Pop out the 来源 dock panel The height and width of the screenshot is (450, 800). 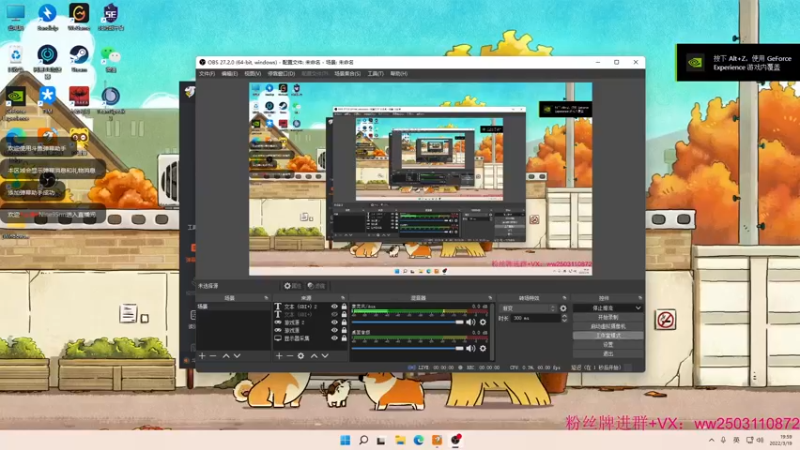(x=342, y=298)
